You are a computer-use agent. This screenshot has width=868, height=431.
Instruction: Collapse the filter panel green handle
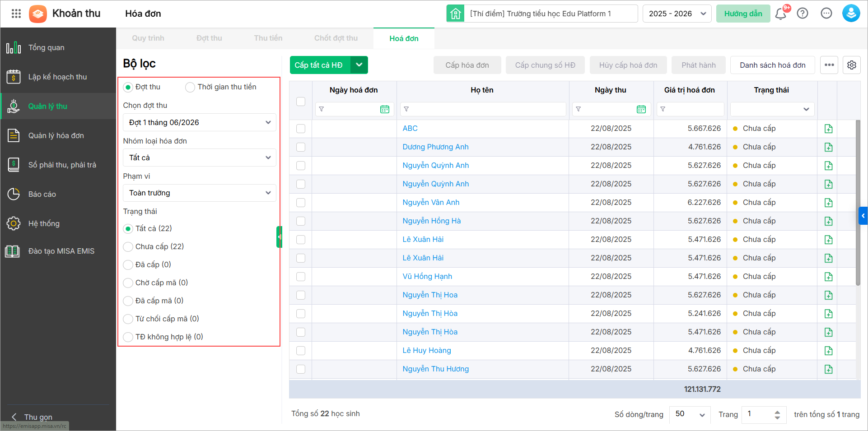coord(279,237)
